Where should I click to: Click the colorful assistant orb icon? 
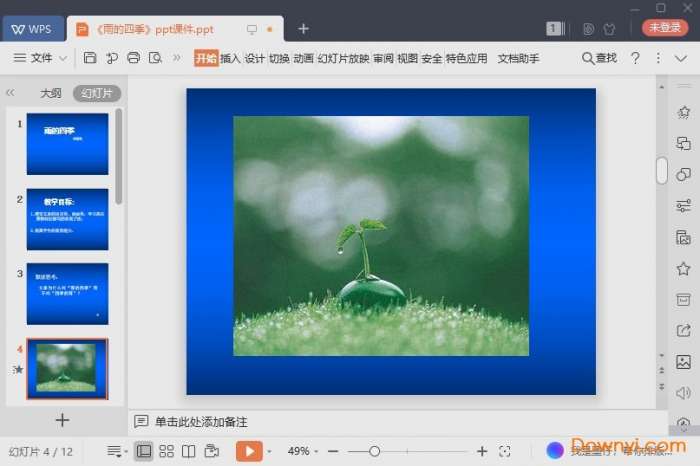pyautogui.click(x=555, y=450)
